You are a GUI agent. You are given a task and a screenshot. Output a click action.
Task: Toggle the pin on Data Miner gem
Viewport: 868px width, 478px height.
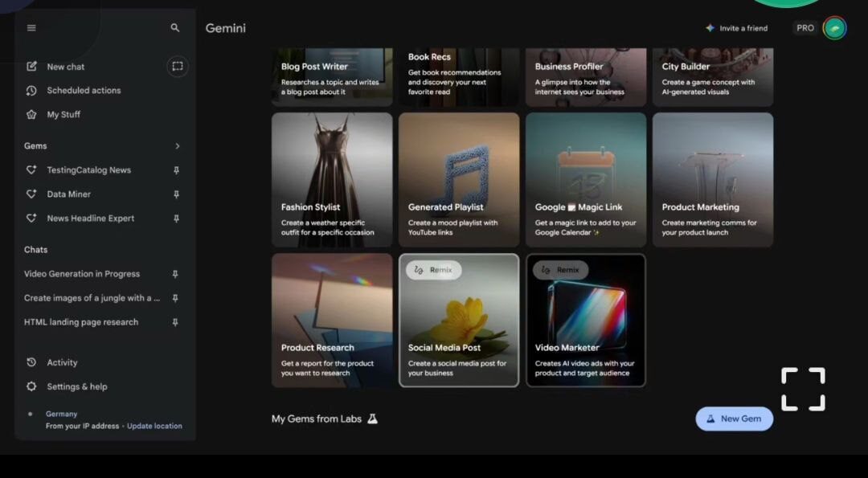point(176,194)
